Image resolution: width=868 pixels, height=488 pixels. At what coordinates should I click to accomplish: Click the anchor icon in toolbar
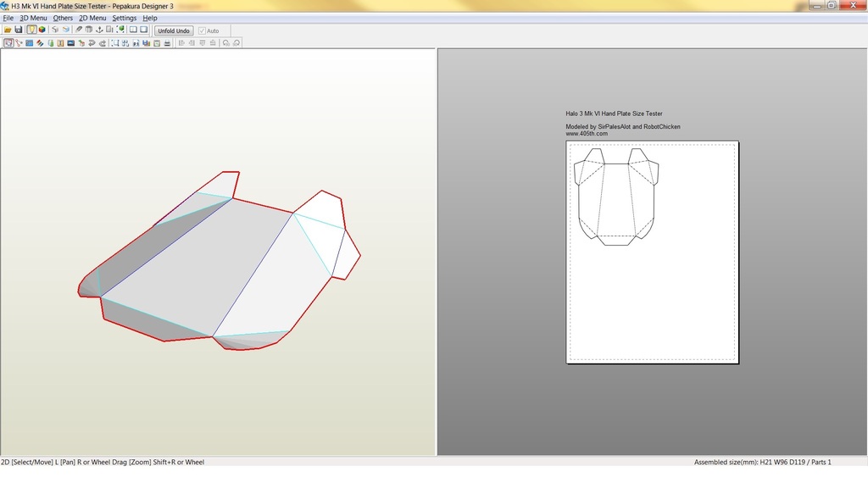[x=99, y=30]
